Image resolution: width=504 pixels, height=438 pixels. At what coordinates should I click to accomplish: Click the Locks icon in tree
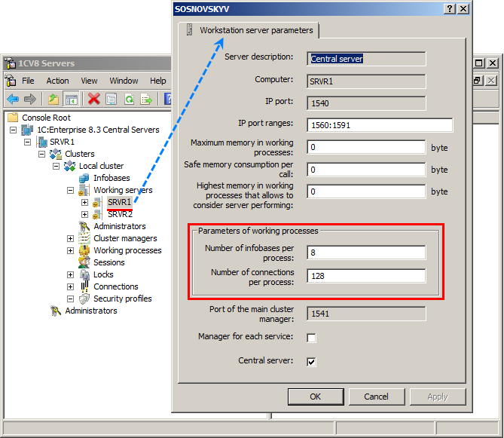click(84, 274)
